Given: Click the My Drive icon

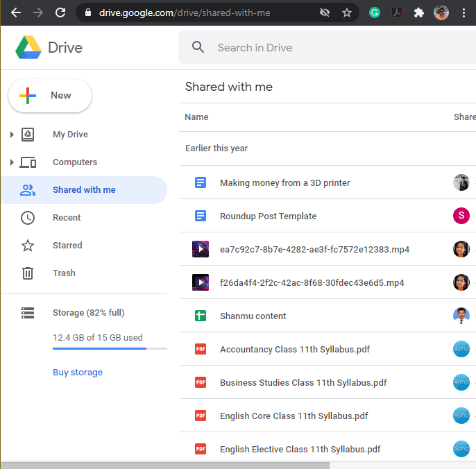Looking at the screenshot, I should tap(28, 135).
